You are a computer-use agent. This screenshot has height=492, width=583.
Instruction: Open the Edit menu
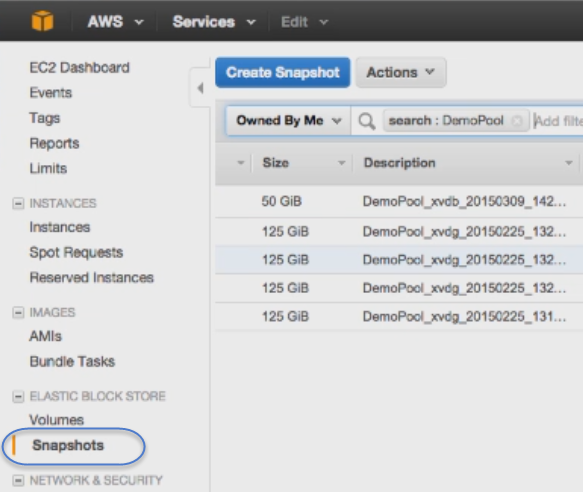point(304,22)
